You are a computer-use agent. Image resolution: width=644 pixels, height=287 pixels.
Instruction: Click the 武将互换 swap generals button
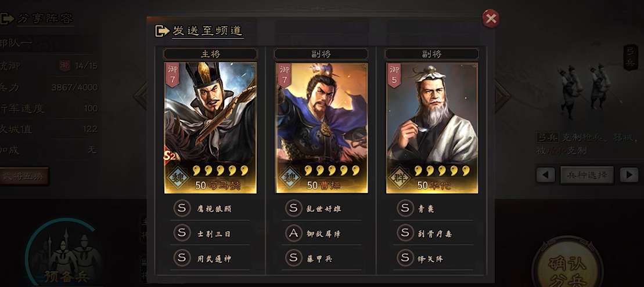pyautogui.click(x=24, y=176)
